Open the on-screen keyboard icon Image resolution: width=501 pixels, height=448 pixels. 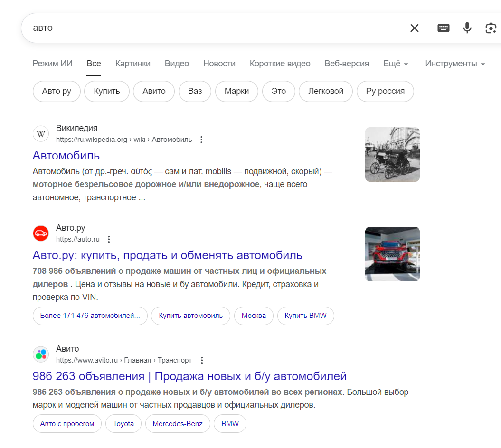coord(443,28)
